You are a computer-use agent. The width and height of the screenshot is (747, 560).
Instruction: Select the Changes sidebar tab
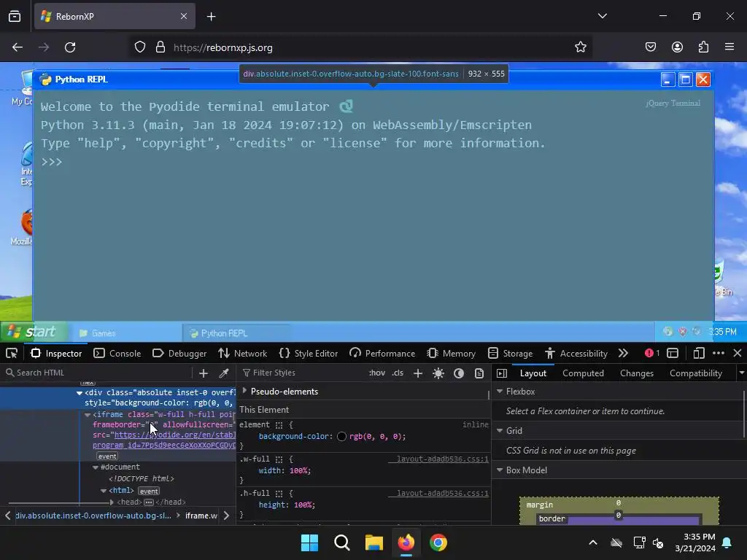(x=636, y=373)
